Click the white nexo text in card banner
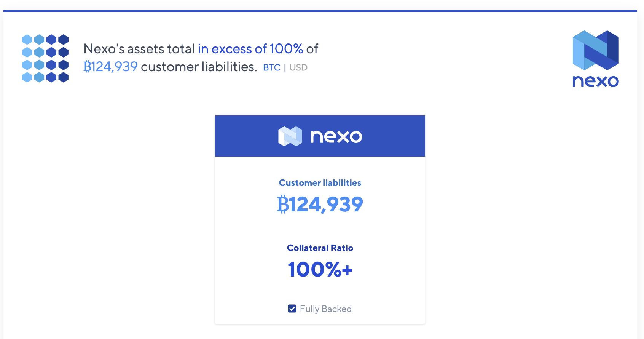 click(x=336, y=136)
